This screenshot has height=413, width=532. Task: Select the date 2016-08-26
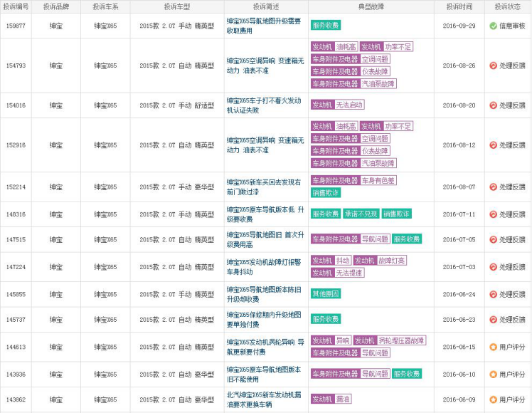click(x=459, y=66)
